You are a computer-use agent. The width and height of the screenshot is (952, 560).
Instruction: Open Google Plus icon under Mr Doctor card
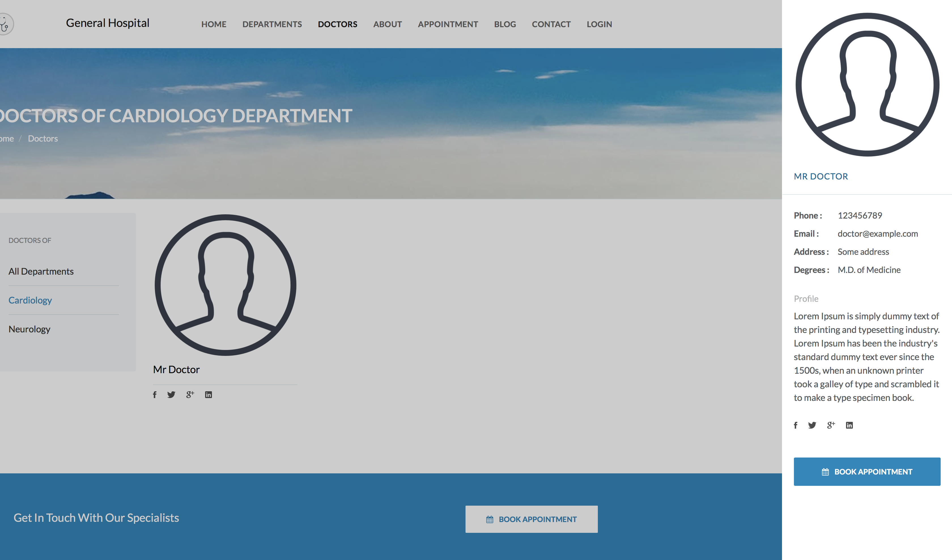pyautogui.click(x=190, y=394)
